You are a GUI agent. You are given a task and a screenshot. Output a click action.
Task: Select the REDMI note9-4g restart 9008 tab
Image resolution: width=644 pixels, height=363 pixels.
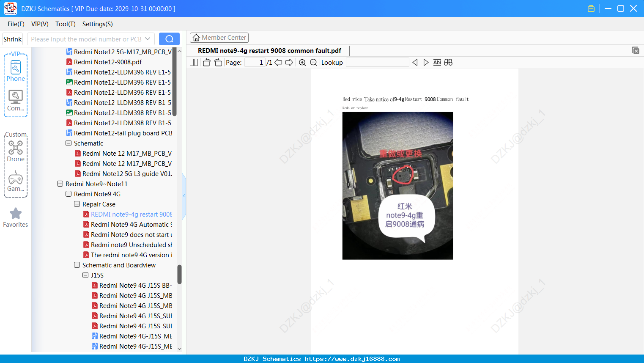[x=269, y=50]
